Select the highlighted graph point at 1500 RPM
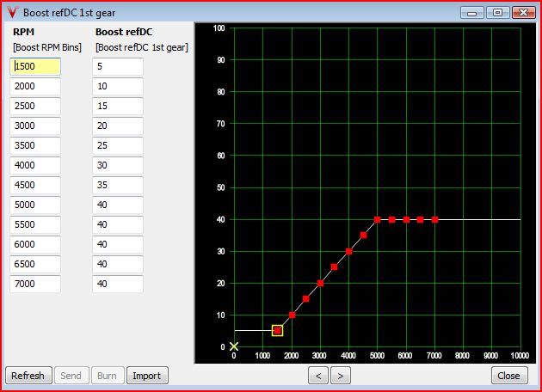 coord(277,330)
